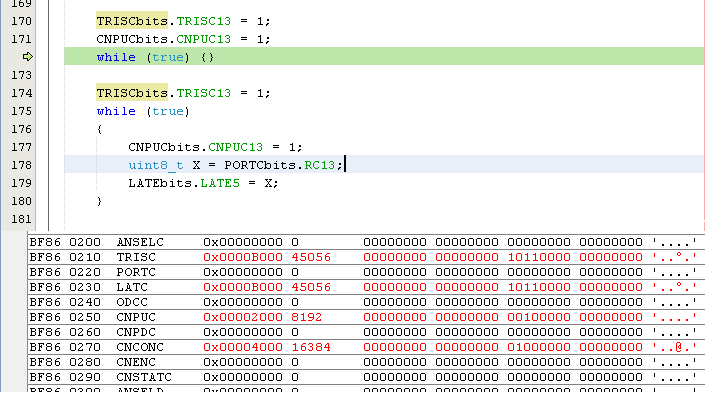Click line number 181 in the gutter

click(22, 219)
